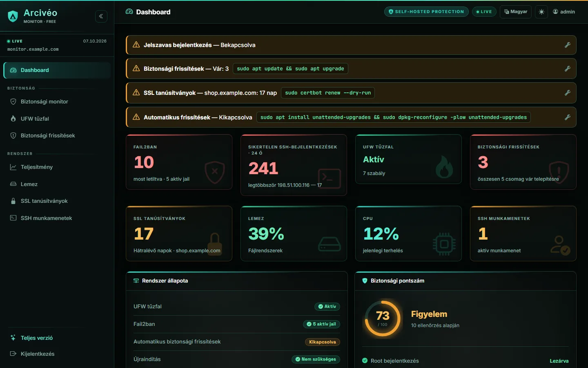Click the drive icon on Lemez card

coord(330,244)
